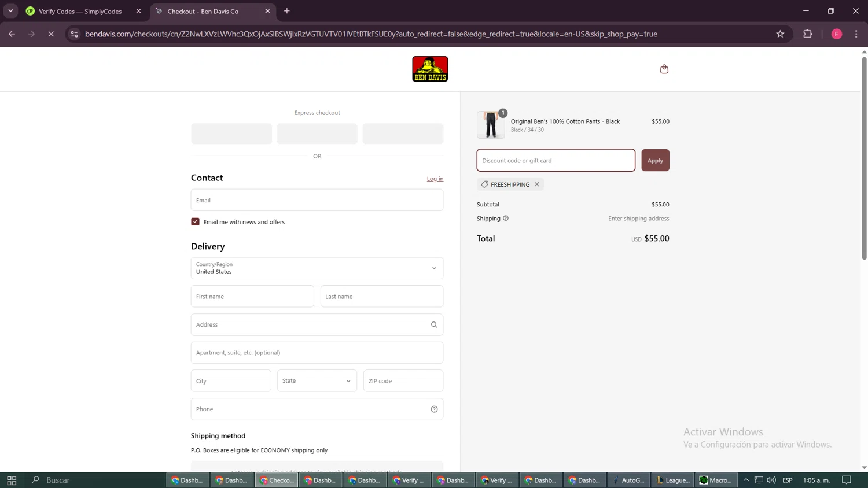The height and width of the screenshot is (488, 868).
Task: Open the Windows Start menu
Action: tap(12, 480)
